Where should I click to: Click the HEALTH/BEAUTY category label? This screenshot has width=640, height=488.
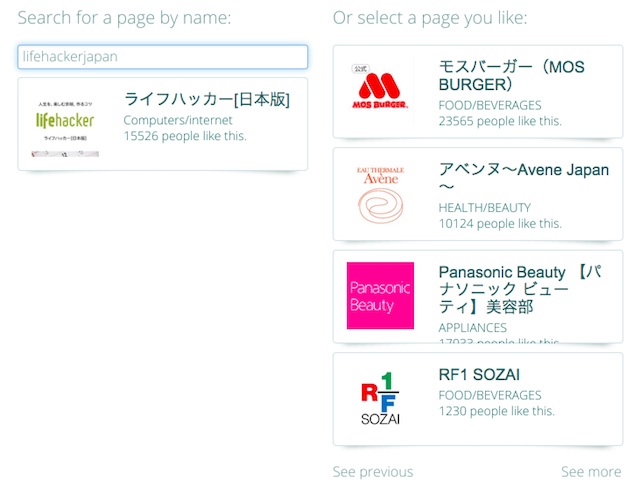(x=484, y=208)
